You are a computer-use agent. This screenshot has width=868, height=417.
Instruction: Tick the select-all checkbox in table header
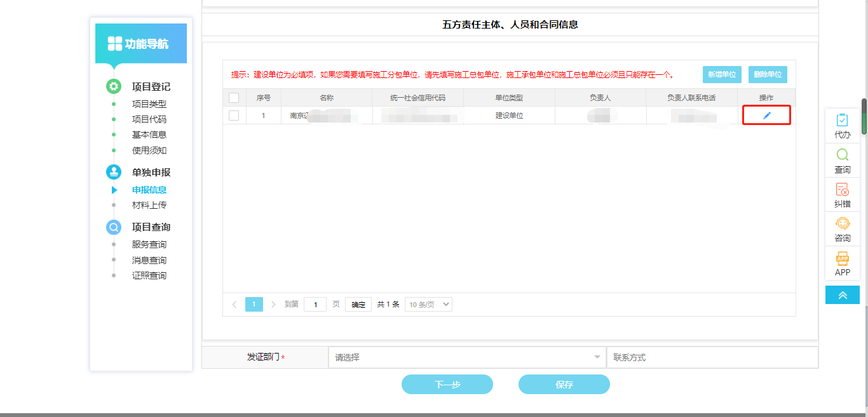click(234, 98)
